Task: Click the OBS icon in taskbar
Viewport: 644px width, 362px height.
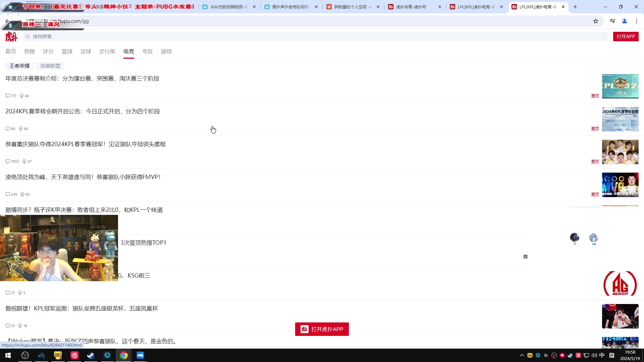Action: click(x=25, y=355)
